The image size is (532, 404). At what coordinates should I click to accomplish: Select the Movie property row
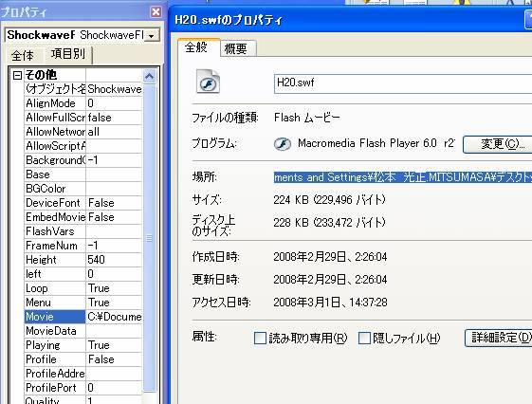pos(83,317)
